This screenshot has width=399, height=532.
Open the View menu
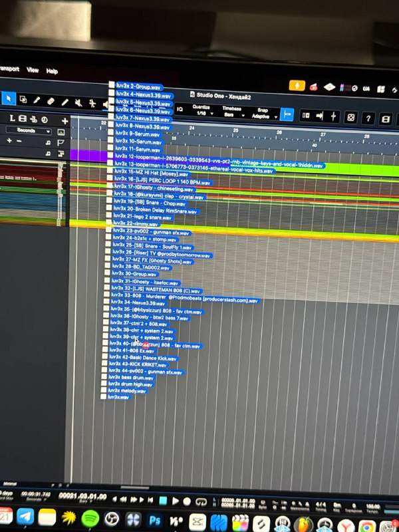33,70
